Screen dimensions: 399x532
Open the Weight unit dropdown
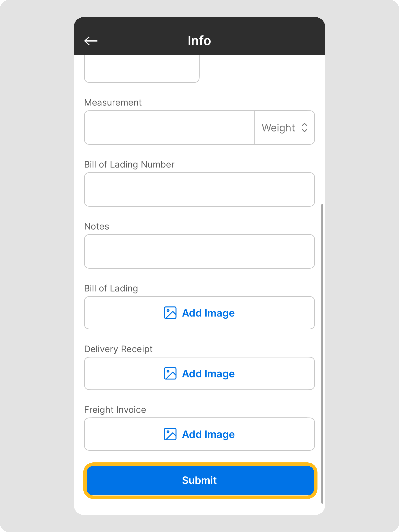(x=284, y=128)
